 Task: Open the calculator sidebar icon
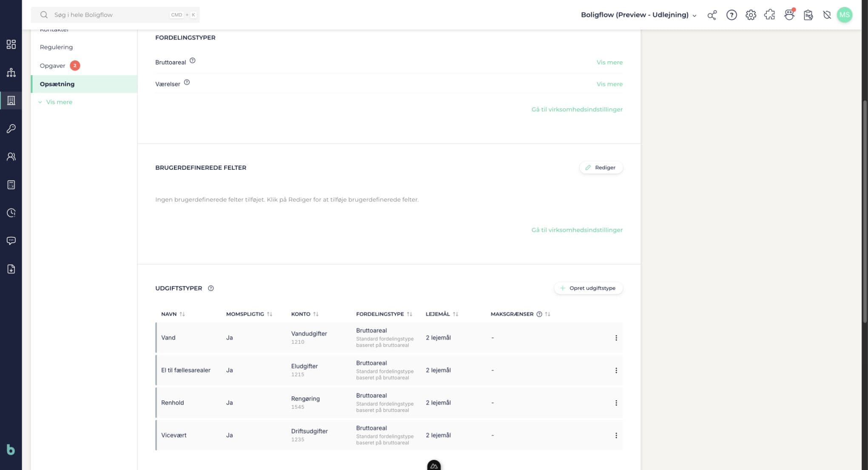pos(11,185)
